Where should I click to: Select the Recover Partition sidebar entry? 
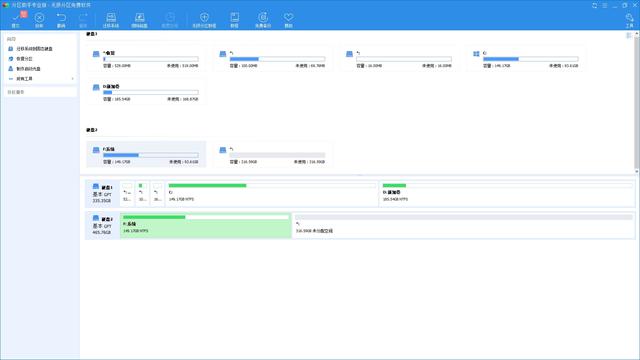point(41,59)
